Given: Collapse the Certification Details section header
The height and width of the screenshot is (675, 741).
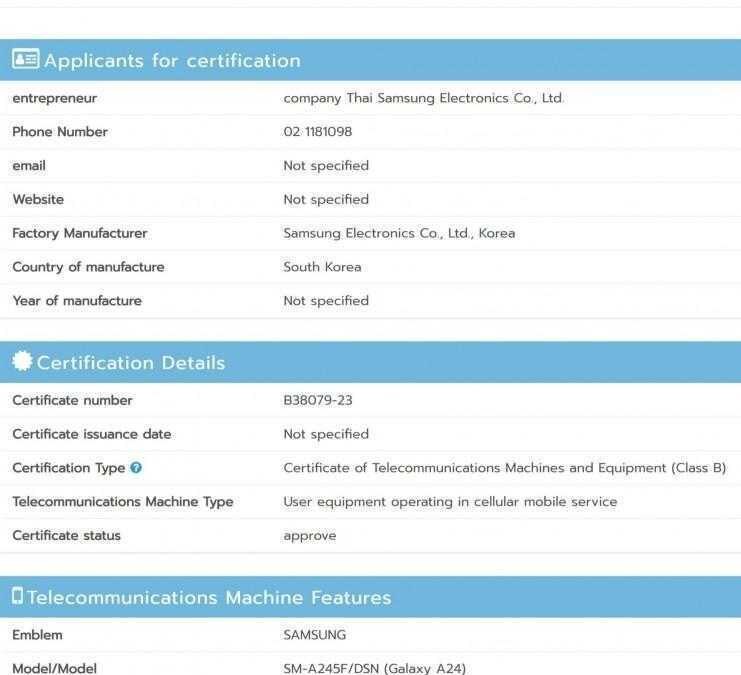Looking at the screenshot, I should coord(131,363).
